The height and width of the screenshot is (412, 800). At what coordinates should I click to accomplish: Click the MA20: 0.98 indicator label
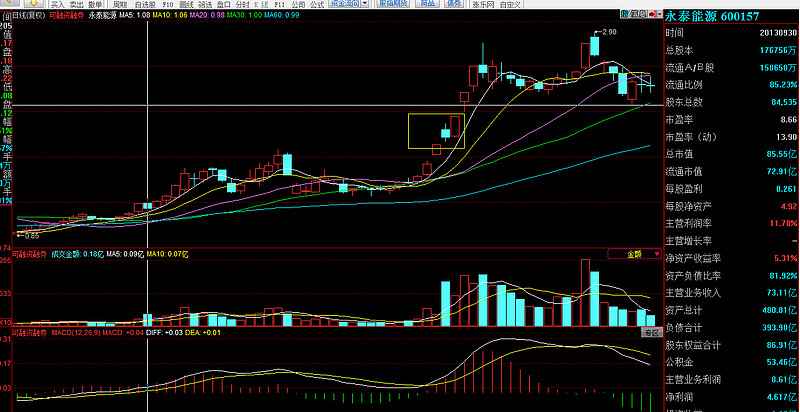click(207, 15)
